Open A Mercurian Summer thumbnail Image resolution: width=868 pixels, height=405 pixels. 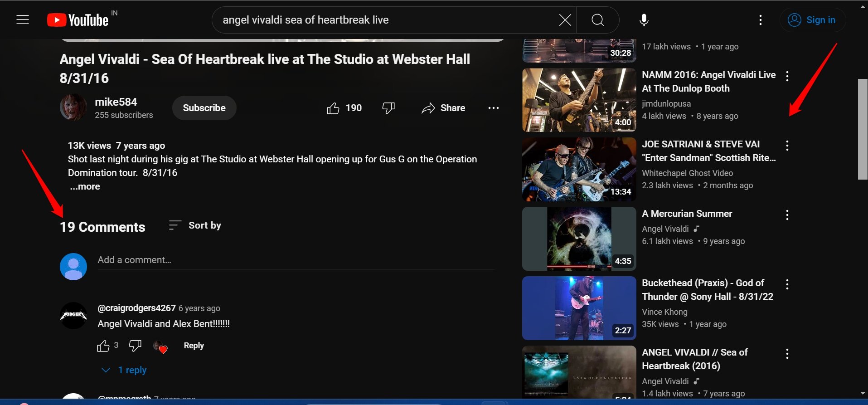[x=579, y=239]
